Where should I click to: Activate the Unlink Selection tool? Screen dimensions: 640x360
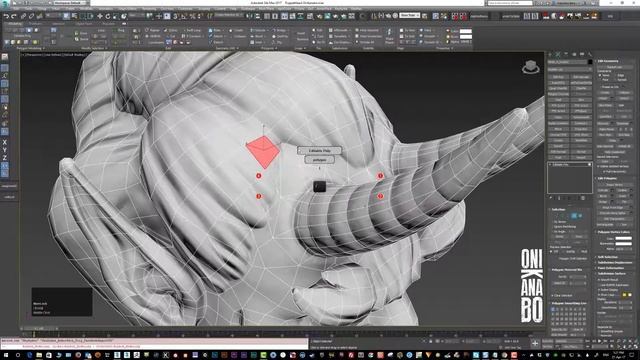click(x=31, y=16)
